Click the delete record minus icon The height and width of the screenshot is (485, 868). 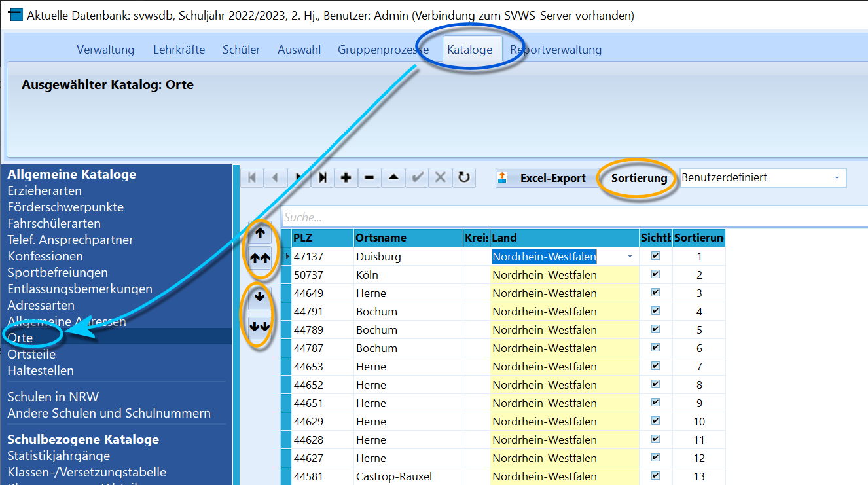(x=369, y=177)
